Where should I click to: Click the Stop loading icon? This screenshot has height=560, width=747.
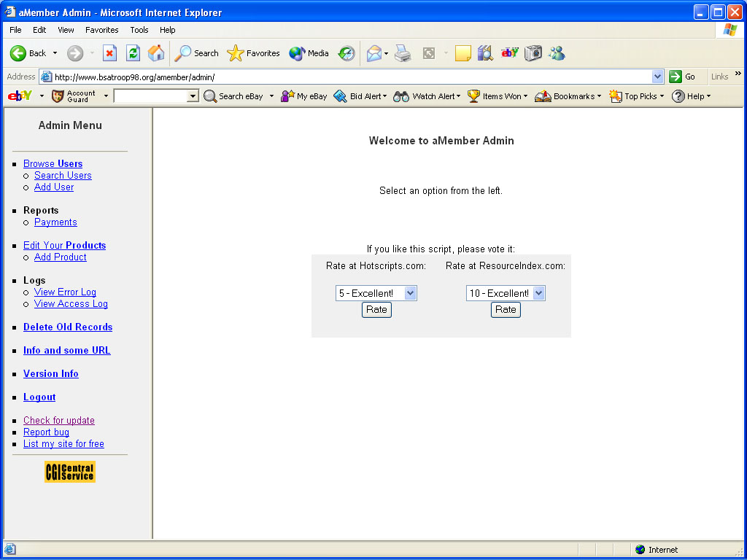(109, 53)
